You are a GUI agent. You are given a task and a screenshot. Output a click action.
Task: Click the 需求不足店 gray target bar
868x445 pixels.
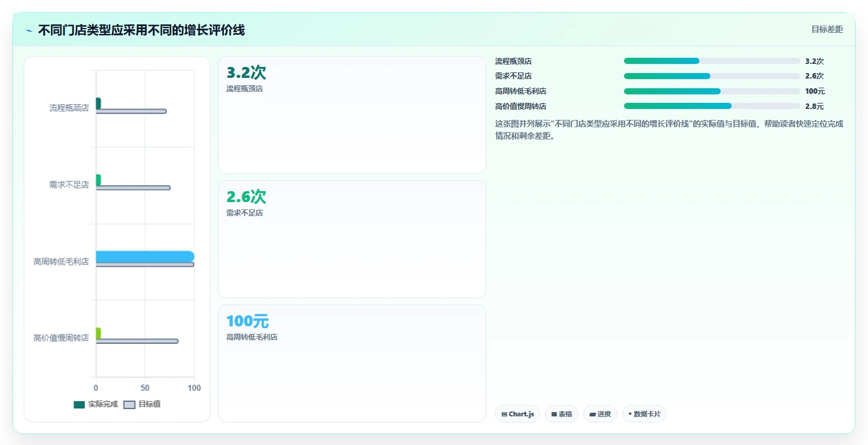(x=133, y=188)
